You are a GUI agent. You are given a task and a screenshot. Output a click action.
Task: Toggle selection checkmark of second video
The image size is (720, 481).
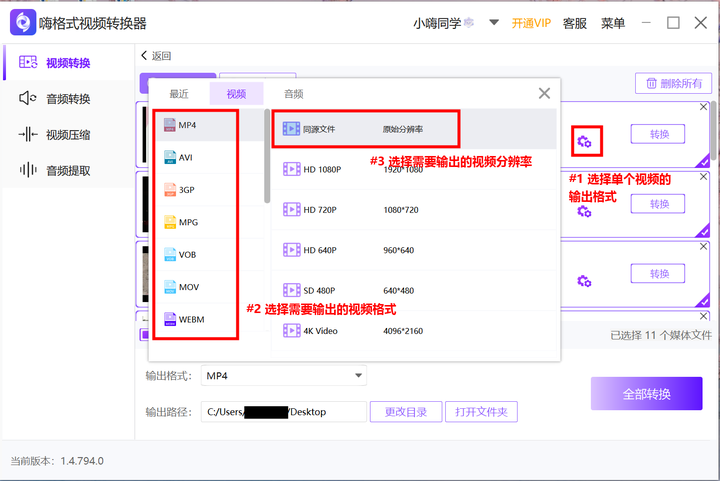click(x=703, y=231)
